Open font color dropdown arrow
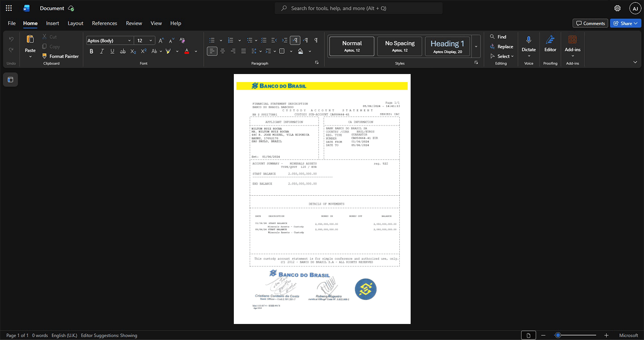 (x=196, y=51)
